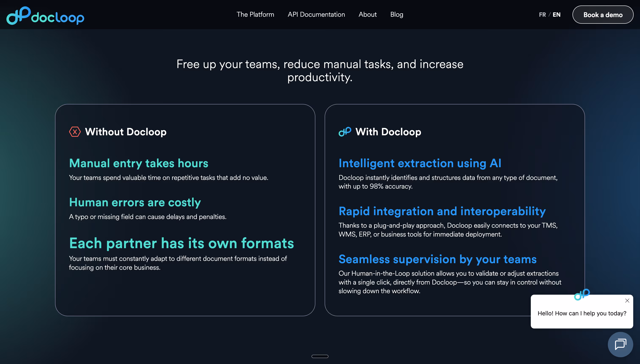
Task: Open the About page
Action: coord(367,15)
